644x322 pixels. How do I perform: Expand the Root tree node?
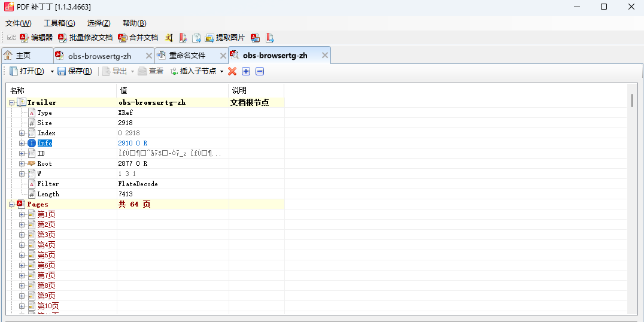click(x=22, y=163)
